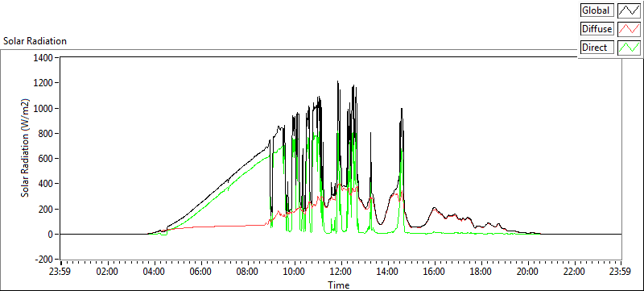Click the Direct plot legend line icon
The image size is (644, 291).
629,48
